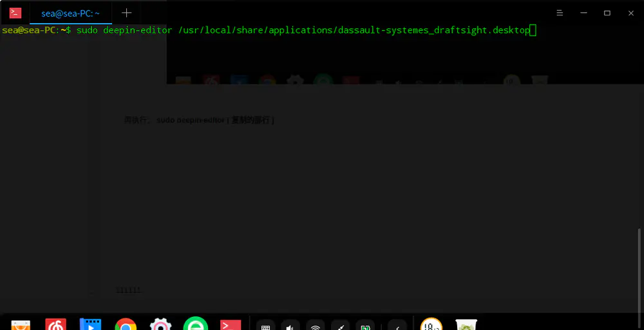Click the terminal command line cursor
Viewport: 644px width, 330px height.
coord(533,30)
